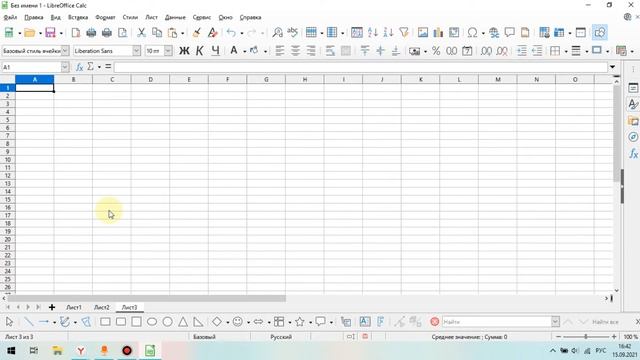Image resolution: width=640 pixels, height=360 pixels.
Task: Toggle wrap text in cells
Action: (330, 51)
